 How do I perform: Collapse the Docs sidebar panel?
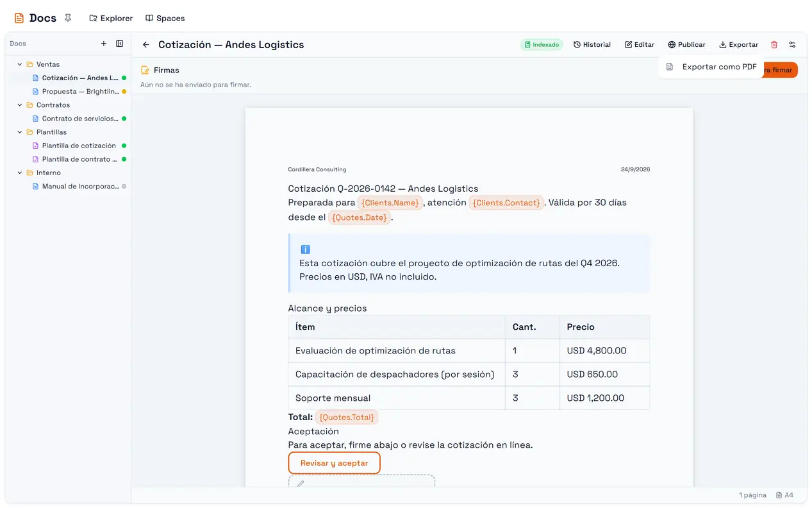(x=119, y=44)
